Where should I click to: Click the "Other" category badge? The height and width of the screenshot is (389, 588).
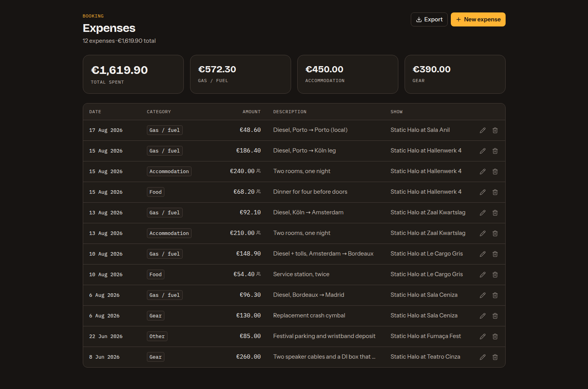[x=157, y=336]
